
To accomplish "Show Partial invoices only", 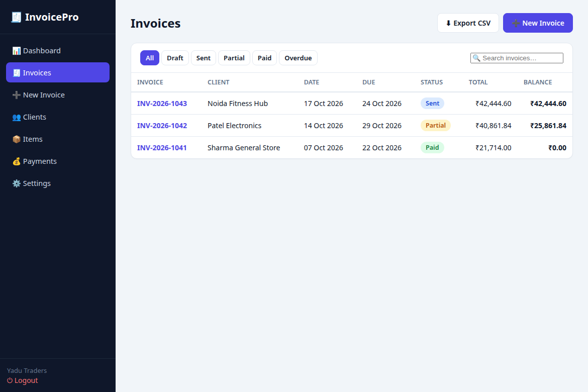I will coord(234,58).
